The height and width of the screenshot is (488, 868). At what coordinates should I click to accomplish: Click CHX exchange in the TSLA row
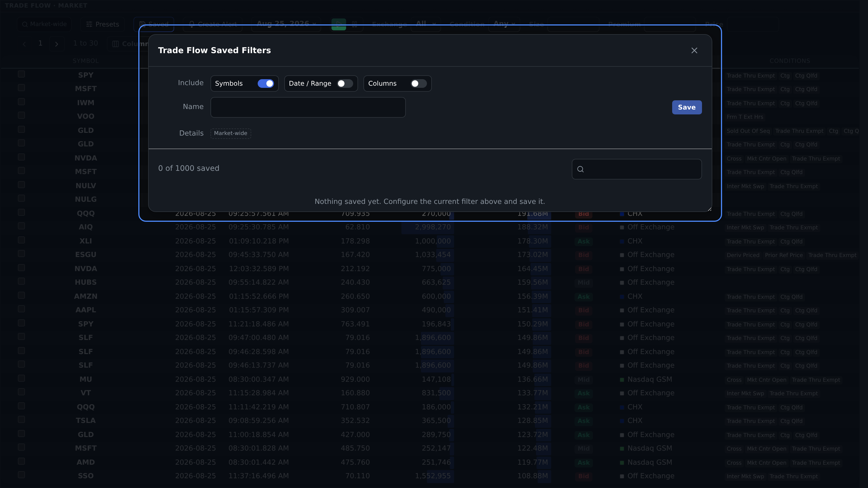[635, 421]
